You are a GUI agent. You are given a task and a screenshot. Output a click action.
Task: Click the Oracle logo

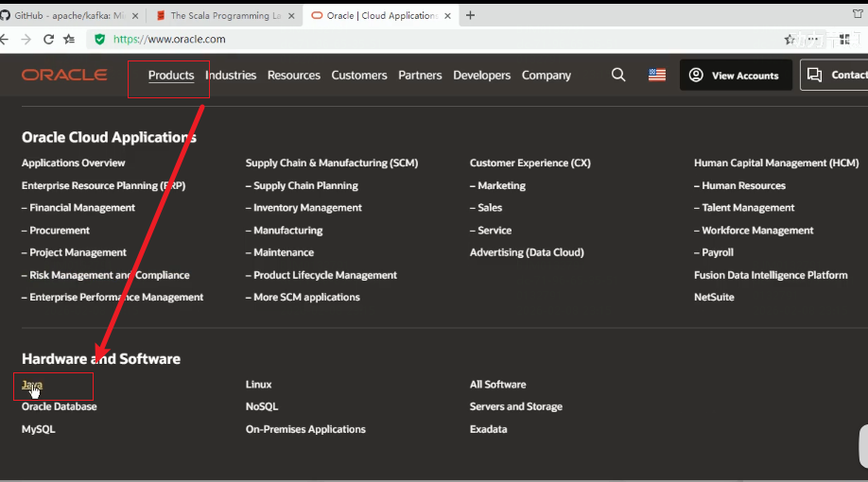point(64,75)
